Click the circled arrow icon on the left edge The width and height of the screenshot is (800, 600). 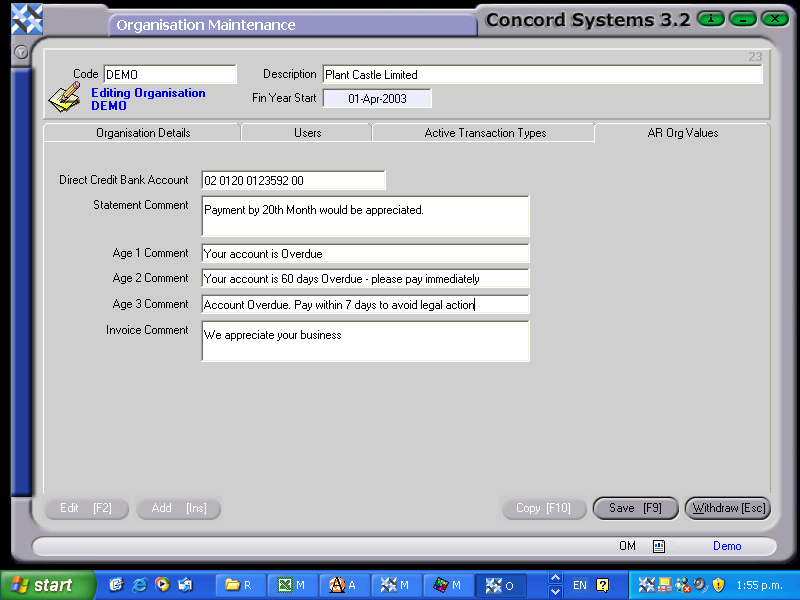coord(20,52)
